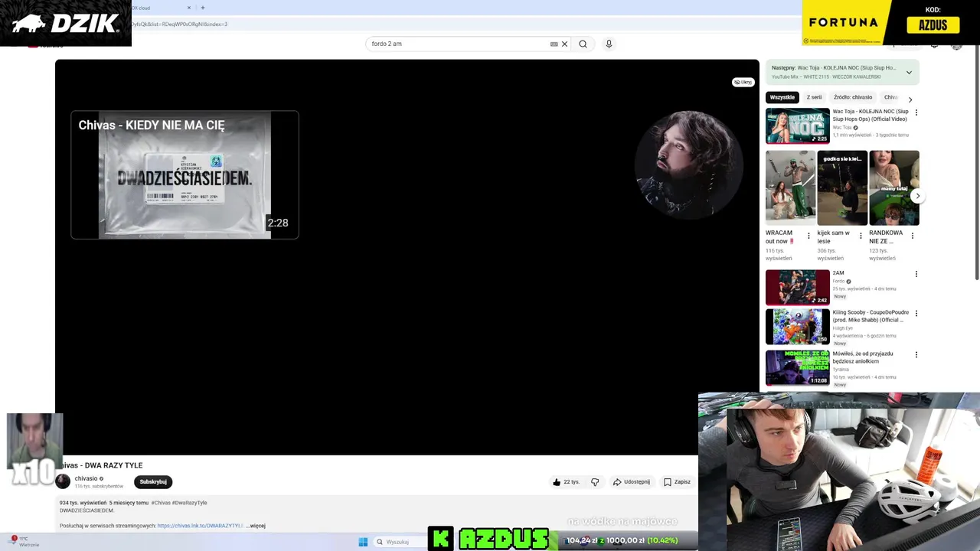
Task: Click the browser address bar URL
Action: coord(180,24)
